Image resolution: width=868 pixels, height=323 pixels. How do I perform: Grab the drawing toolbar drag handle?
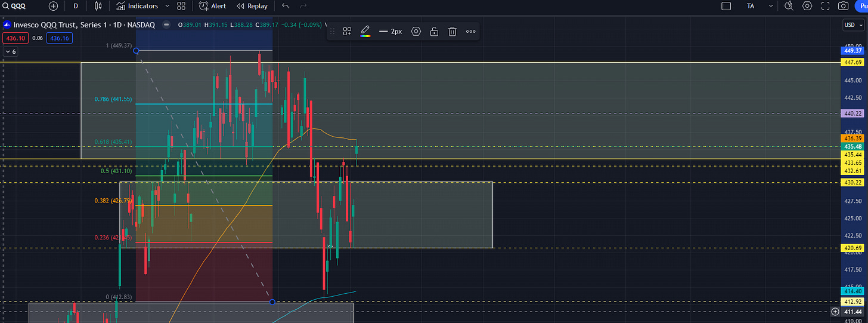click(331, 31)
